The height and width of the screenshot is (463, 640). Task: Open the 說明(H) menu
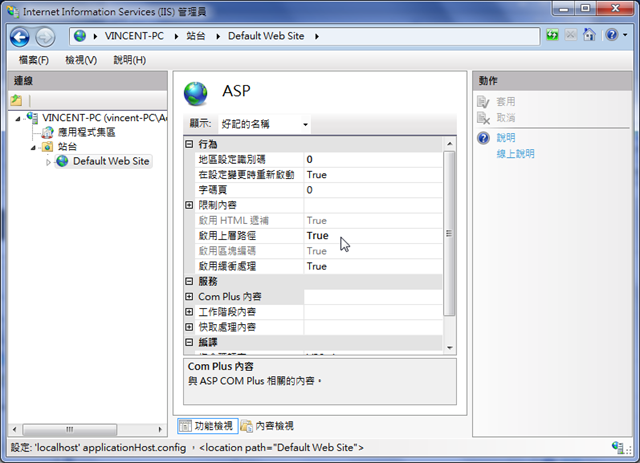(129, 60)
